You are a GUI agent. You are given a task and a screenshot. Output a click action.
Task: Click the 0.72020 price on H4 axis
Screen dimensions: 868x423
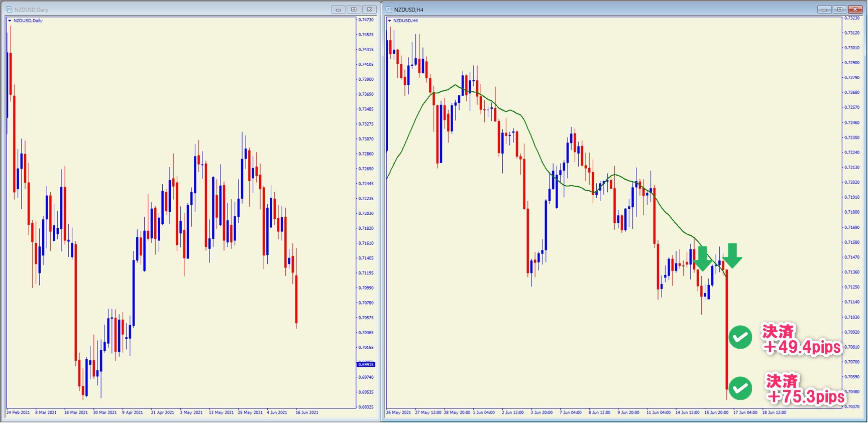852,182
